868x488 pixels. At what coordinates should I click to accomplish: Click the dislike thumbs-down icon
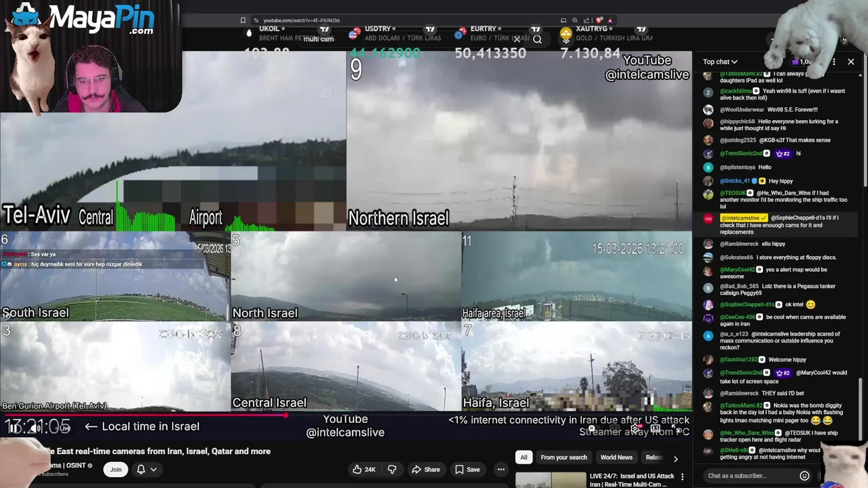tap(392, 469)
